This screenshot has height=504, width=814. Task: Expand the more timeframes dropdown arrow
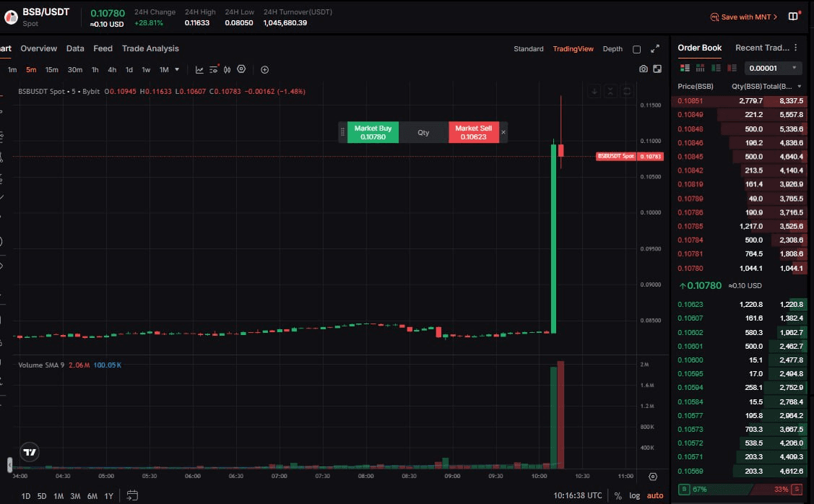click(x=177, y=70)
